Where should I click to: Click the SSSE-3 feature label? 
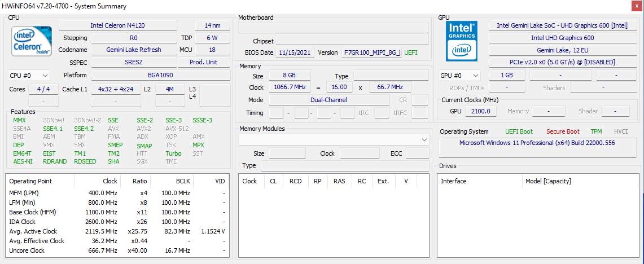pyautogui.click(x=203, y=120)
